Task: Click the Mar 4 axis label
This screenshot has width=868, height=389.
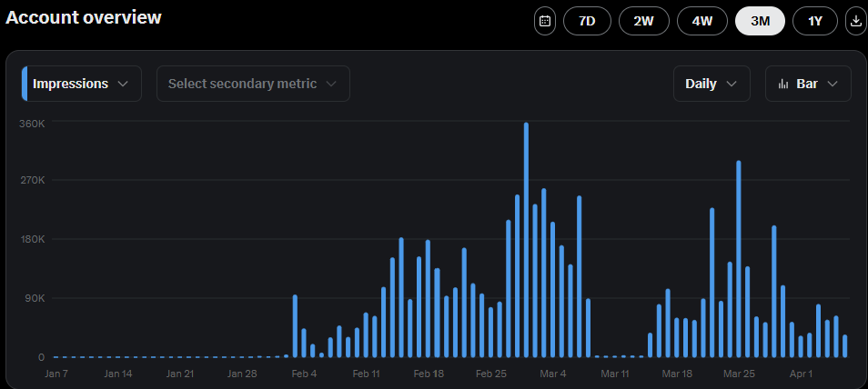Action: tap(552, 374)
